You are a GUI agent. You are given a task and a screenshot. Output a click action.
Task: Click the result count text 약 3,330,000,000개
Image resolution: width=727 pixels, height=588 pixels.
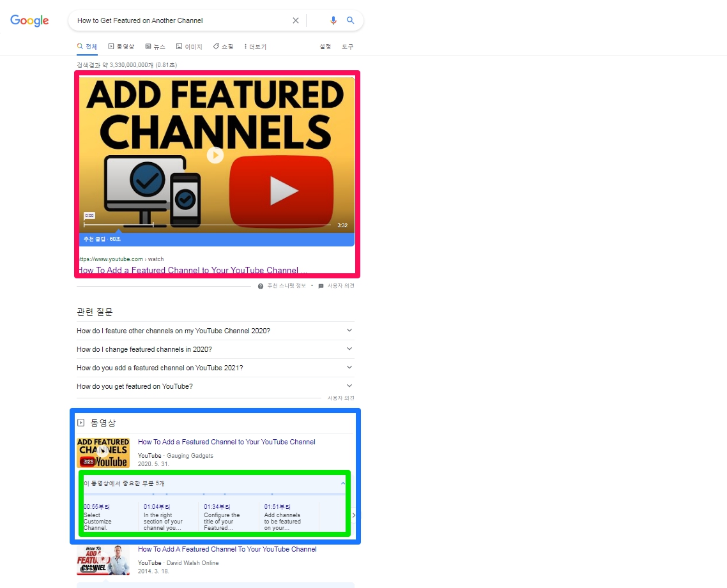(126, 65)
